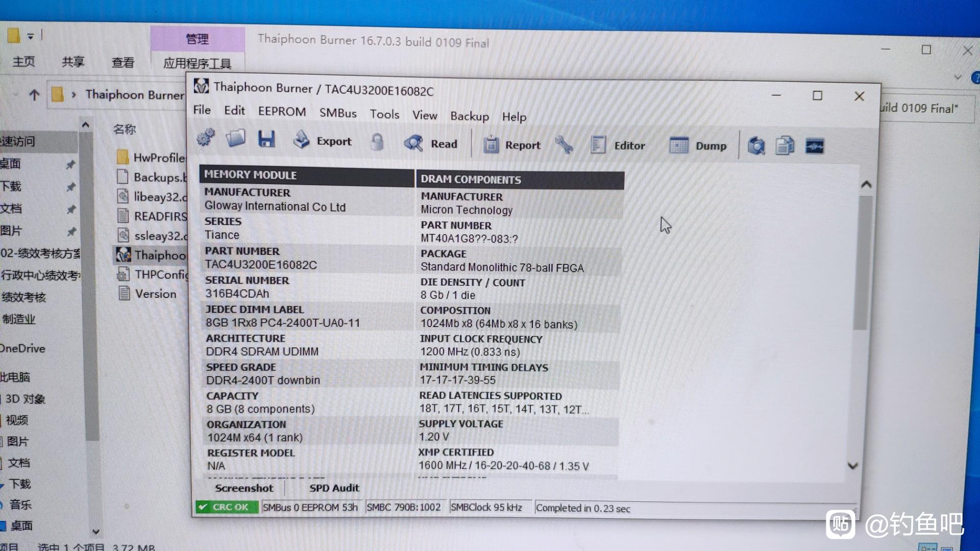Switch to the Screenshot tab
This screenshot has width=980, height=551.
click(x=244, y=488)
